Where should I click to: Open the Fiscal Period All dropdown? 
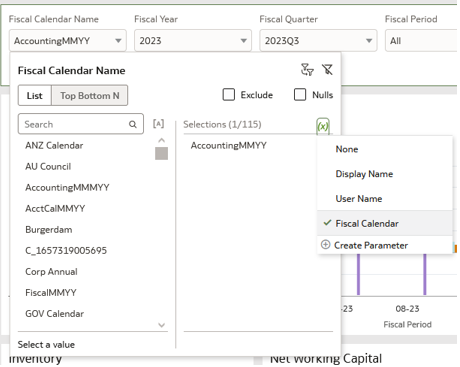coord(422,41)
